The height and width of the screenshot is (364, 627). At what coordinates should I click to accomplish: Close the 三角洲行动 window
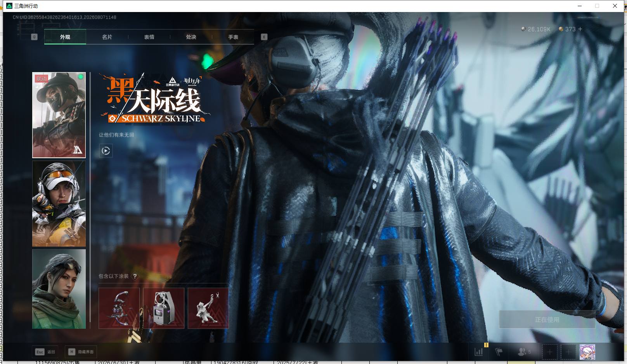point(615,6)
